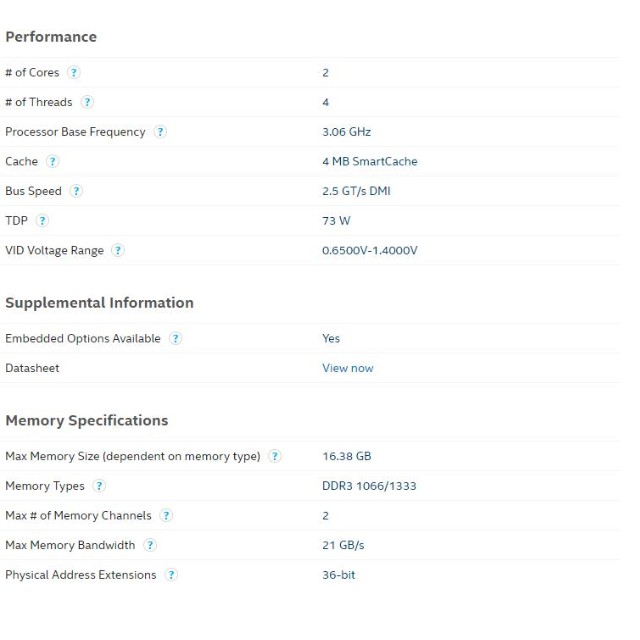Click Embedded Options Available help icon
Image resolution: width=640 pixels, height=640 pixels.
coord(175,338)
